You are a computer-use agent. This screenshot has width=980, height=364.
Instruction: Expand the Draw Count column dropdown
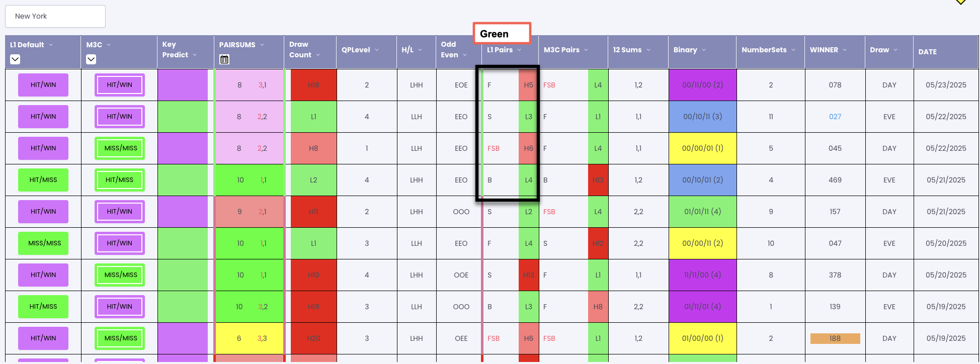tap(318, 55)
